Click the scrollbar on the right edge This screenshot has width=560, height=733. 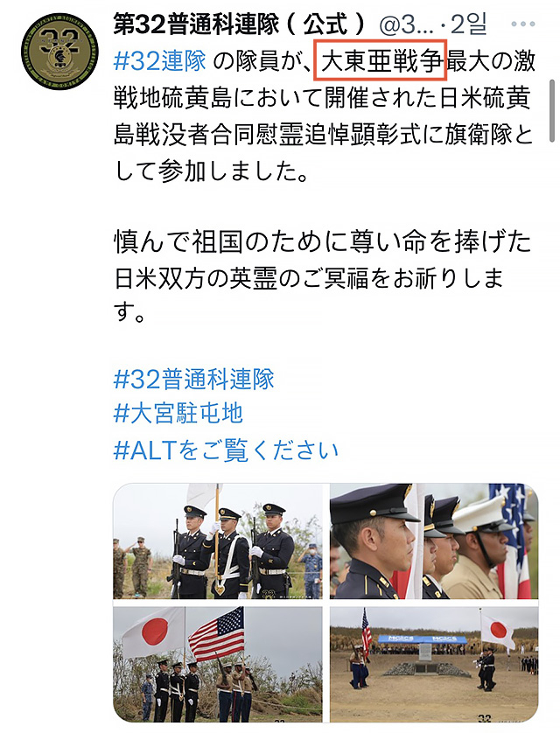click(x=552, y=111)
